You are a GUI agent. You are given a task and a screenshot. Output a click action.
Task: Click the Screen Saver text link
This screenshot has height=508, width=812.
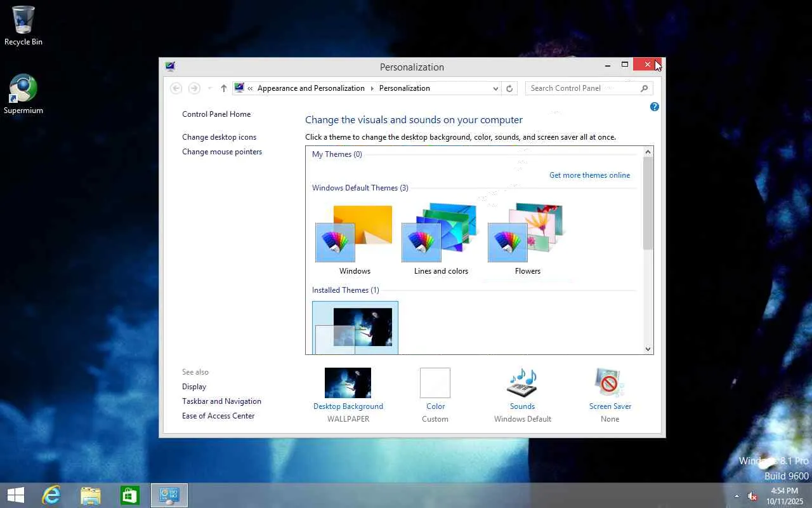tap(610, 406)
